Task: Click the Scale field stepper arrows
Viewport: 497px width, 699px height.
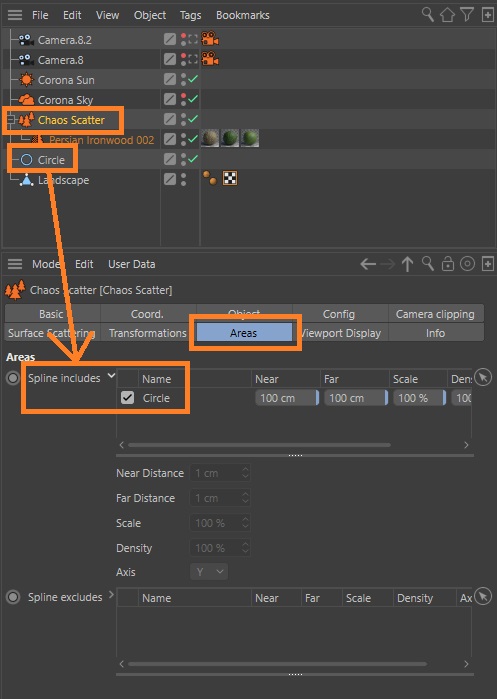Action: point(245,522)
